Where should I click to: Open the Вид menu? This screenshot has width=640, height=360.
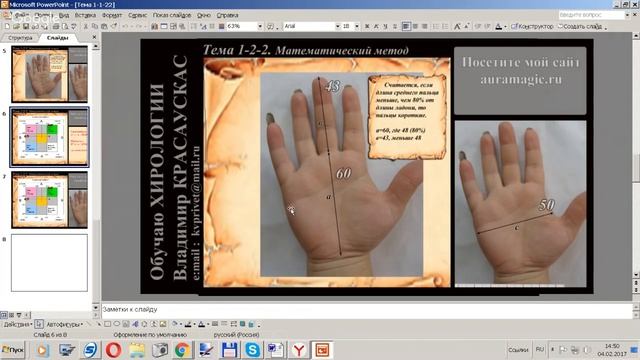point(64,15)
